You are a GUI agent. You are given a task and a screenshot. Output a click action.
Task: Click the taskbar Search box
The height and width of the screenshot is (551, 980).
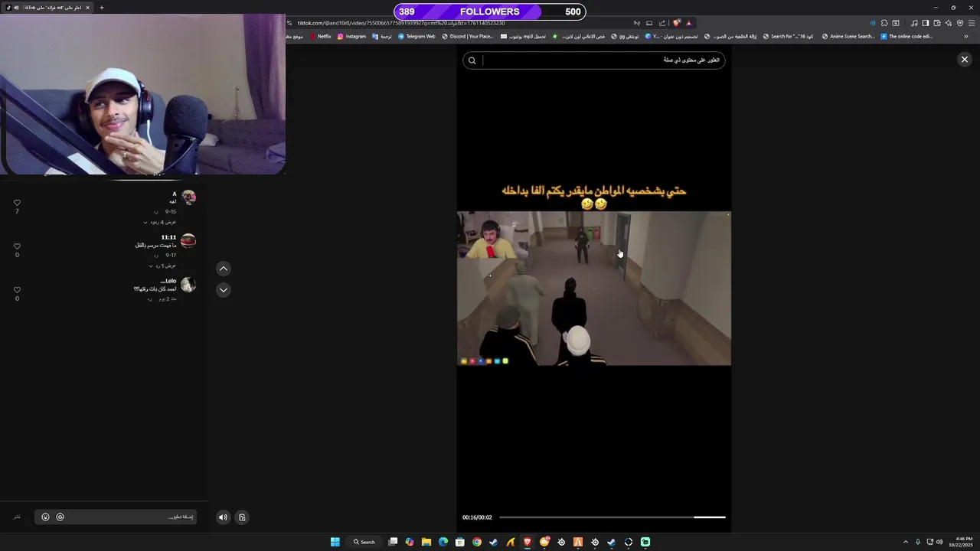click(364, 542)
